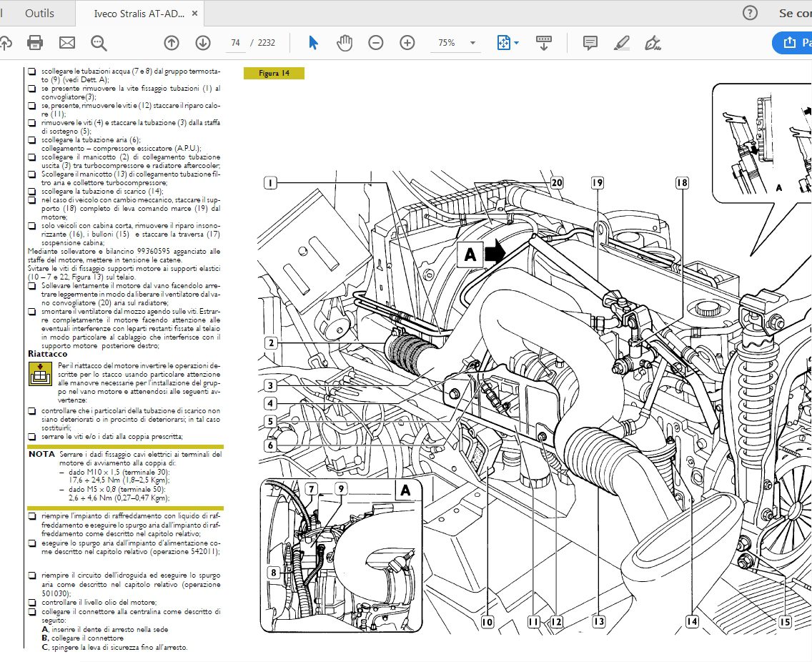The height and width of the screenshot is (662, 812).
Task: Click figure callout box number 2
Action: [x=270, y=343]
